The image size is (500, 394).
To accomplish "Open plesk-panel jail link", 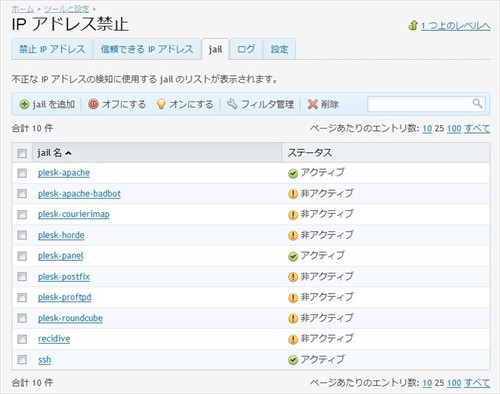I will pyautogui.click(x=61, y=256).
